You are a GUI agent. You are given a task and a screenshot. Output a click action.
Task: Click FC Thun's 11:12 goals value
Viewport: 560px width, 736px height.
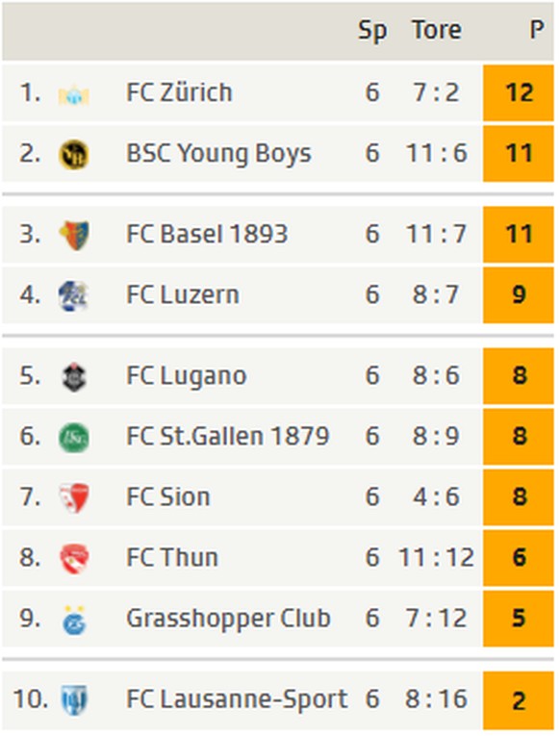tap(436, 558)
